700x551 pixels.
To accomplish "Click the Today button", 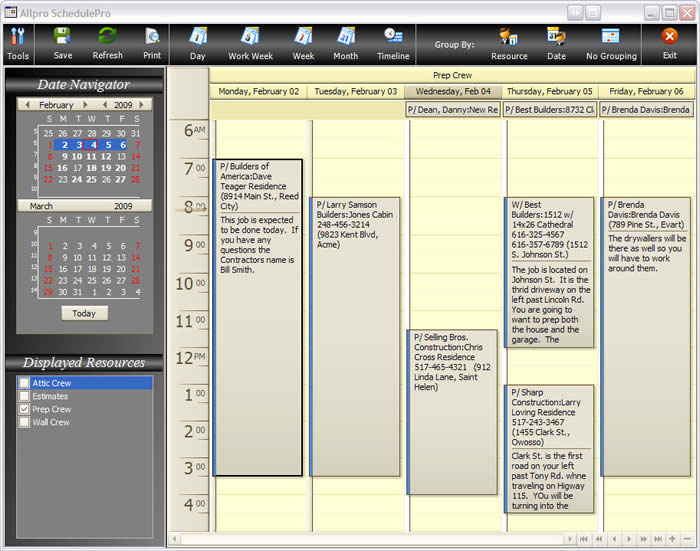I will point(84,313).
